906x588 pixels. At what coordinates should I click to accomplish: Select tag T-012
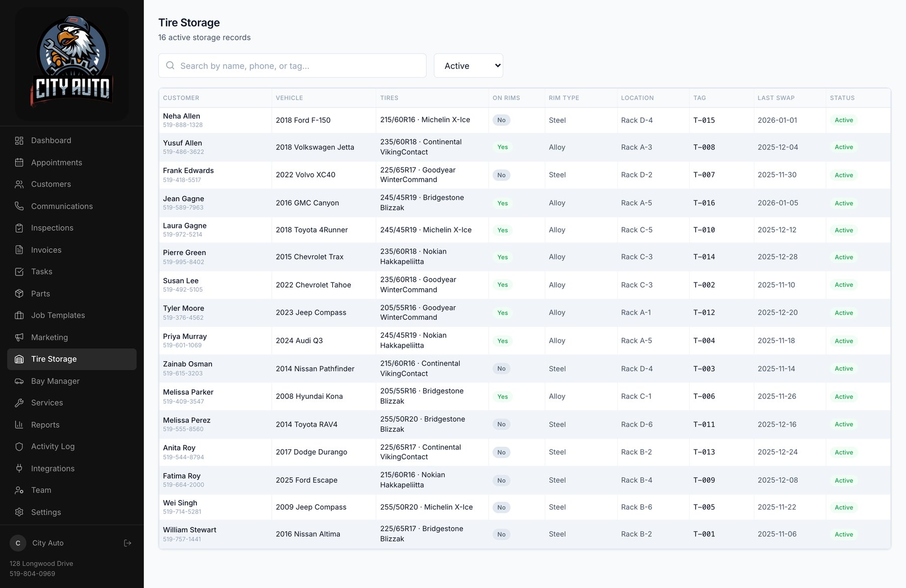coord(704,313)
